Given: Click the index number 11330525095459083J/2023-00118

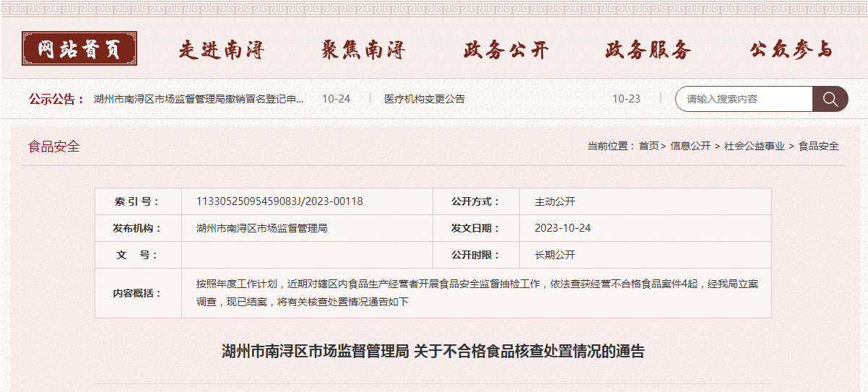Looking at the screenshot, I should tap(279, 201).
